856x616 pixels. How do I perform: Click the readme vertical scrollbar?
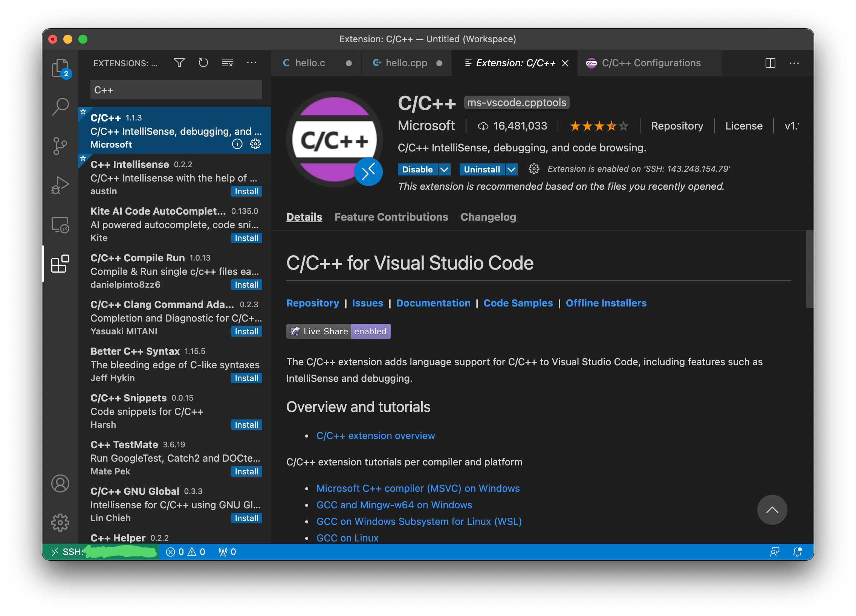point(810,269)
